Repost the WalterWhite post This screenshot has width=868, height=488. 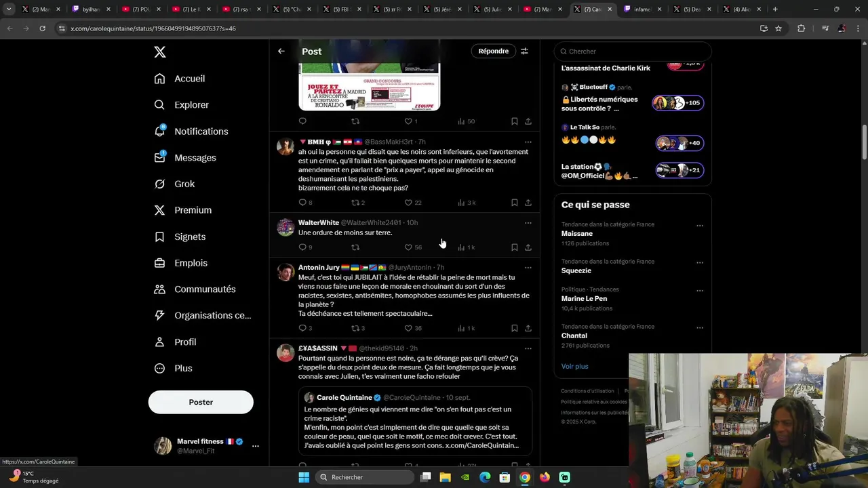355,247
